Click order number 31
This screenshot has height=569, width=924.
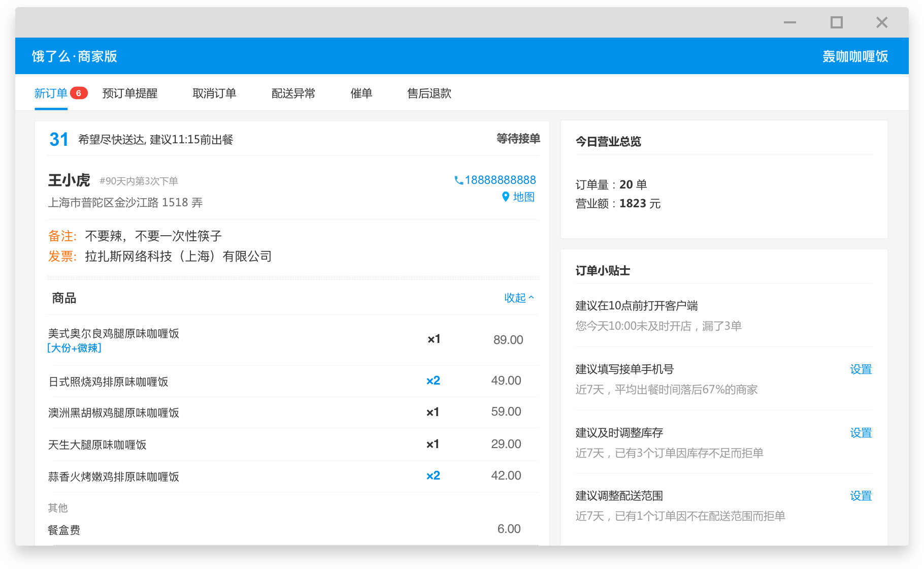[x=58, y=139]
